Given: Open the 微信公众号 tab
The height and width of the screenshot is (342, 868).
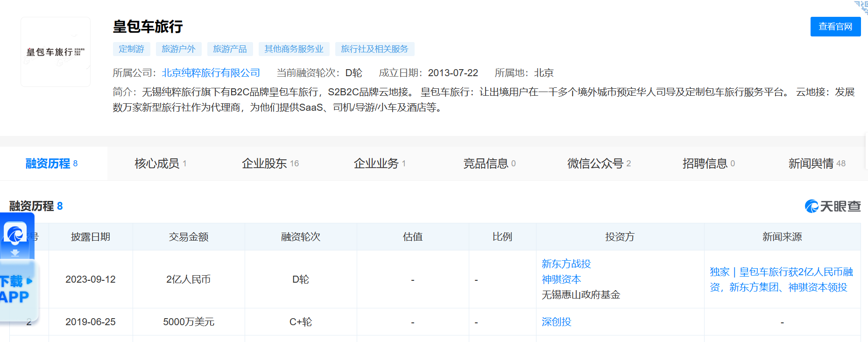Looking at the screenshot, I should (599, 164).
